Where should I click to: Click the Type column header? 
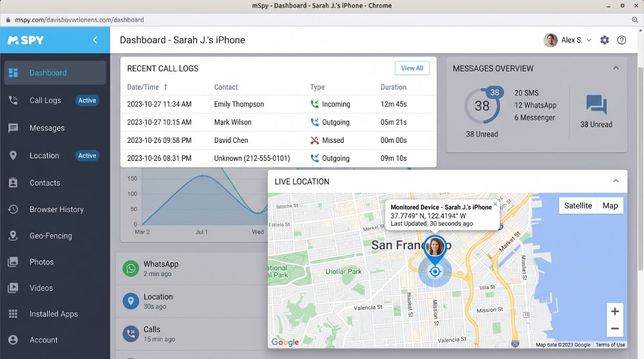317,87
